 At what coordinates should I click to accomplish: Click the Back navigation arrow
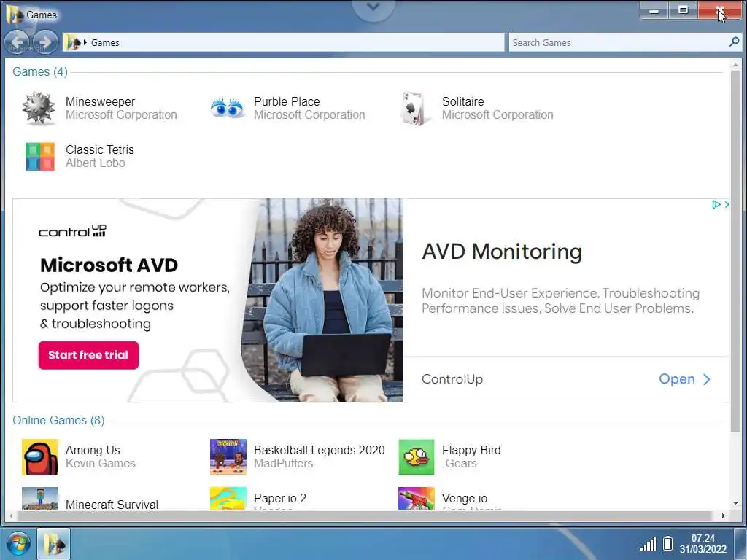pos(17,42)
